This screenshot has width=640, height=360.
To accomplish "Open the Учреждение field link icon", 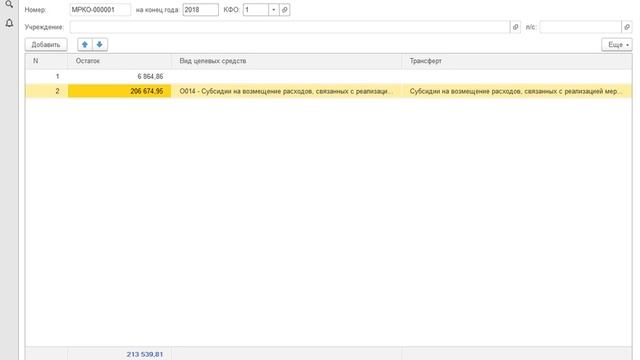I will (x=516, y=27).
